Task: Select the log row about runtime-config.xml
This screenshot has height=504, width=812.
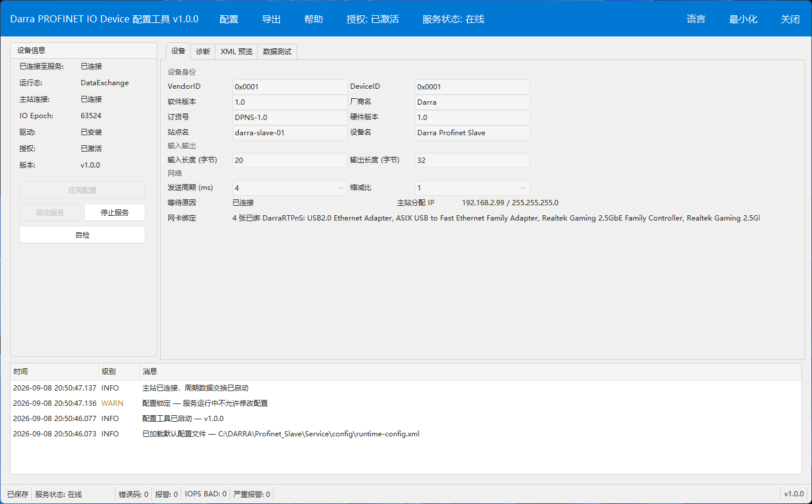Action: point(406,434)
